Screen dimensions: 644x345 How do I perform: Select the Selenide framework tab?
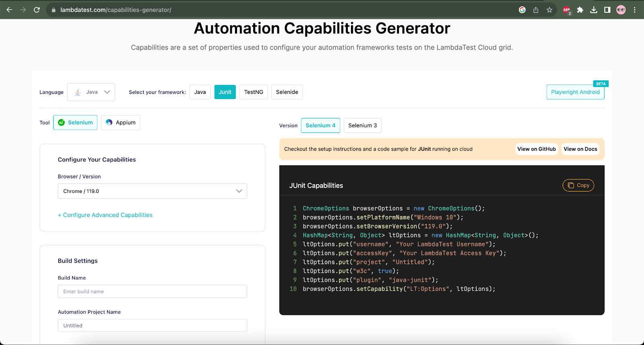tap(287, 92)
